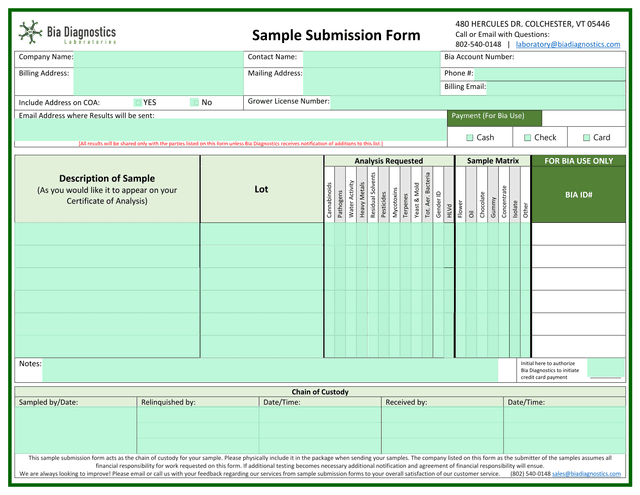Viewport: 640px width, 495px height.
Task: Click the 'Isolate' sample matrix header
Action: click(x=515, y=194)
